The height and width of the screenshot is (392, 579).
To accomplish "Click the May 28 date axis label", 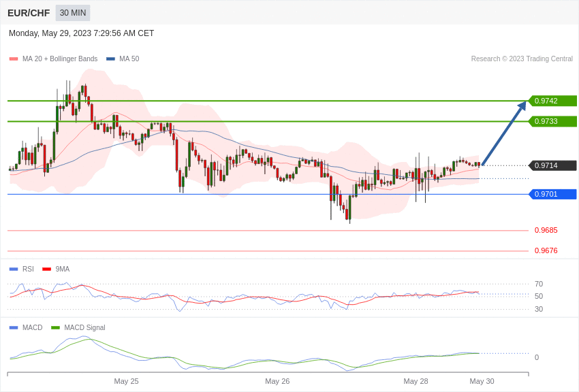I will [416, 381].
